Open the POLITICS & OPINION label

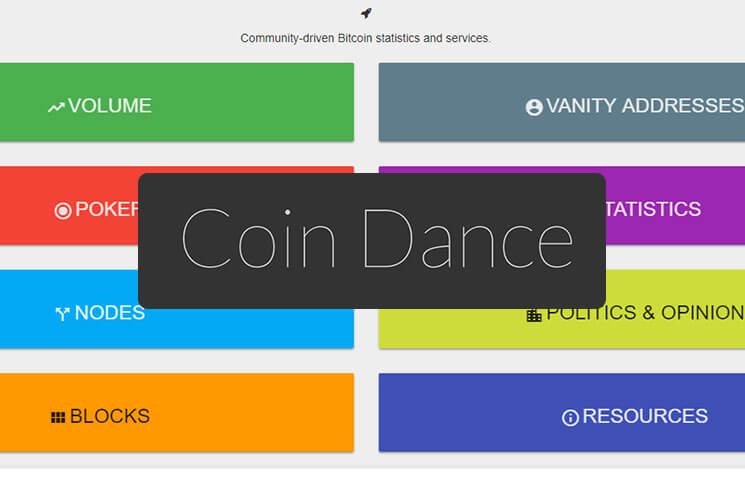coord(644,313)
